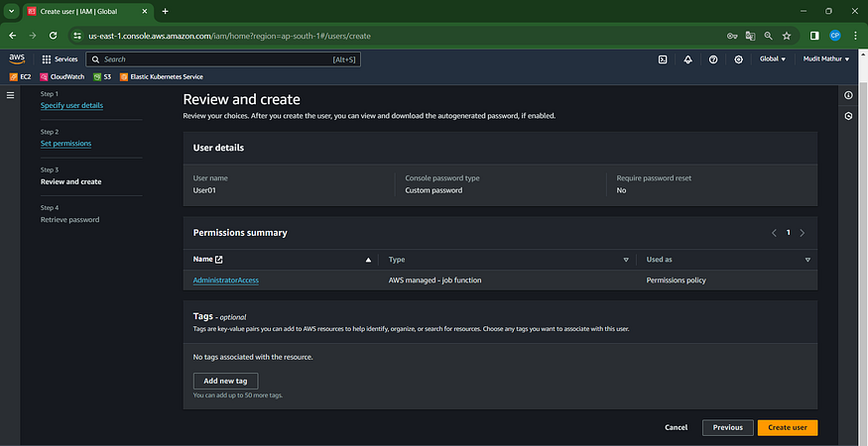Click the Create user button
The width and height of the screenshot is (868, 446).
pos(787,427)
